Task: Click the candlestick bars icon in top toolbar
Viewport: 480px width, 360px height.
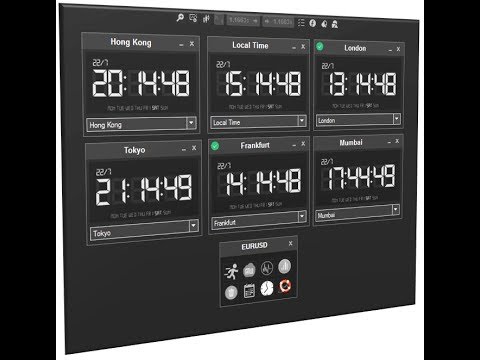Action: point(206,19)
